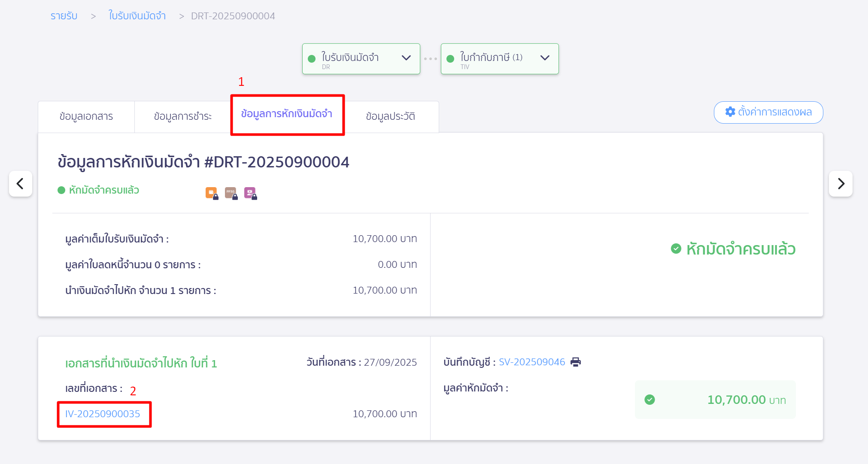Open the ข้อมูลประวัติ tab

[x=390, y=116]
